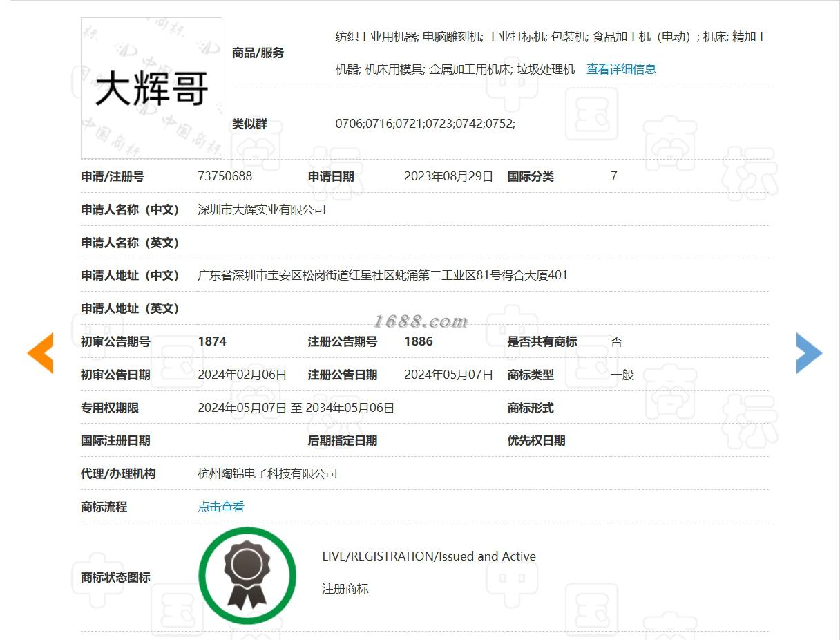Select registration announcement date 2024年05月07日
This screenshot has width=840, height=640.
click(x=449, y=375)
